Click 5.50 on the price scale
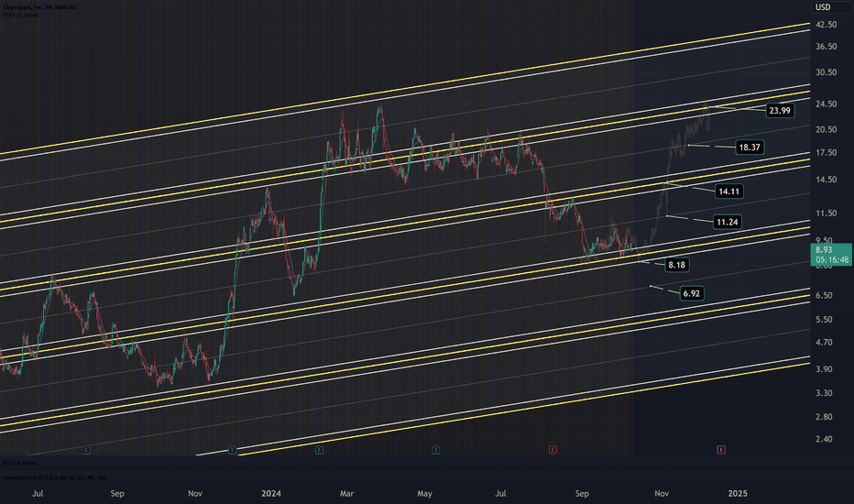Viewport: 854px width, 504px height. point(824,320)
